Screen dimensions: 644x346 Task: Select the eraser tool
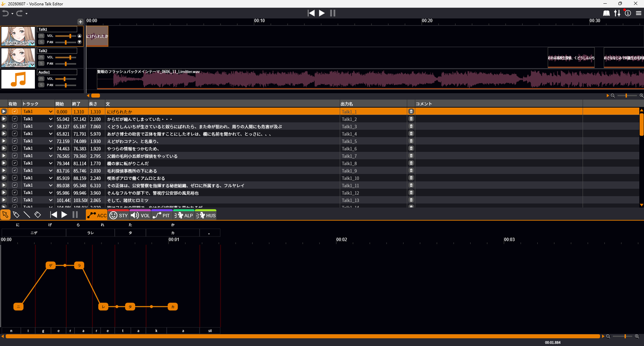click(38, 215)
